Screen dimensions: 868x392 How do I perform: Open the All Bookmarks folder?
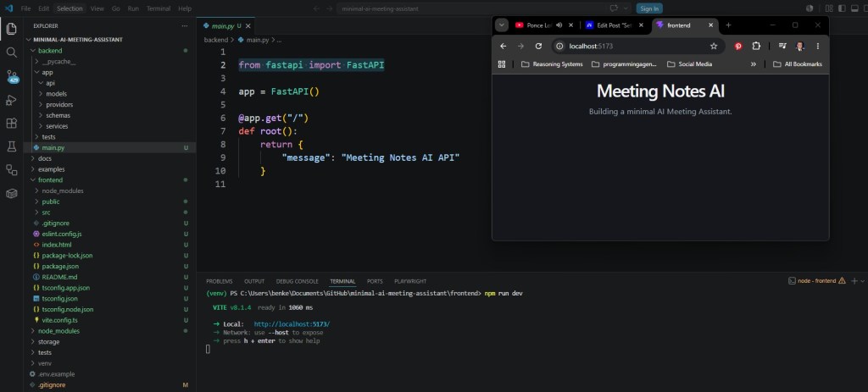click(797, 64)
